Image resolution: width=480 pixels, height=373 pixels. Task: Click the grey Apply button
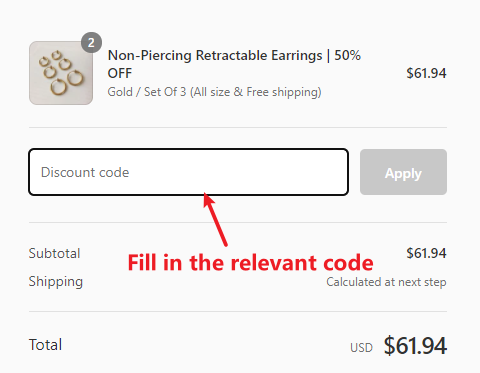pos(403,172)
